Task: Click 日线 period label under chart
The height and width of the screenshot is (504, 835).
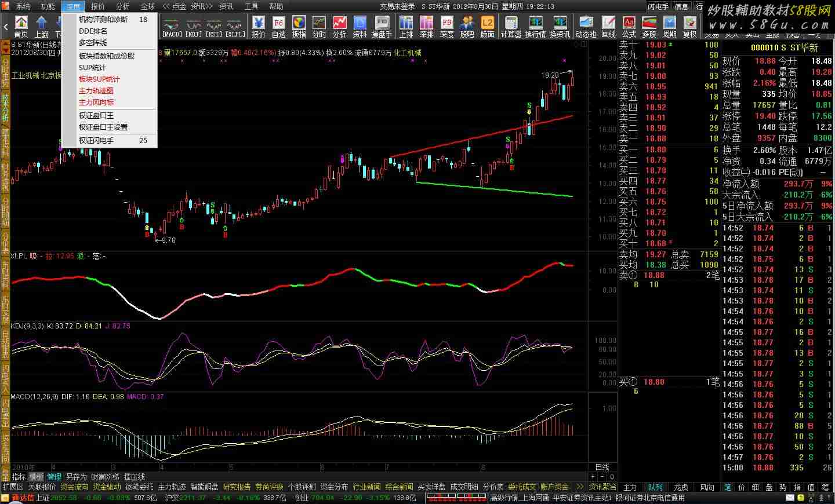Action: click(x=602, y=467)
